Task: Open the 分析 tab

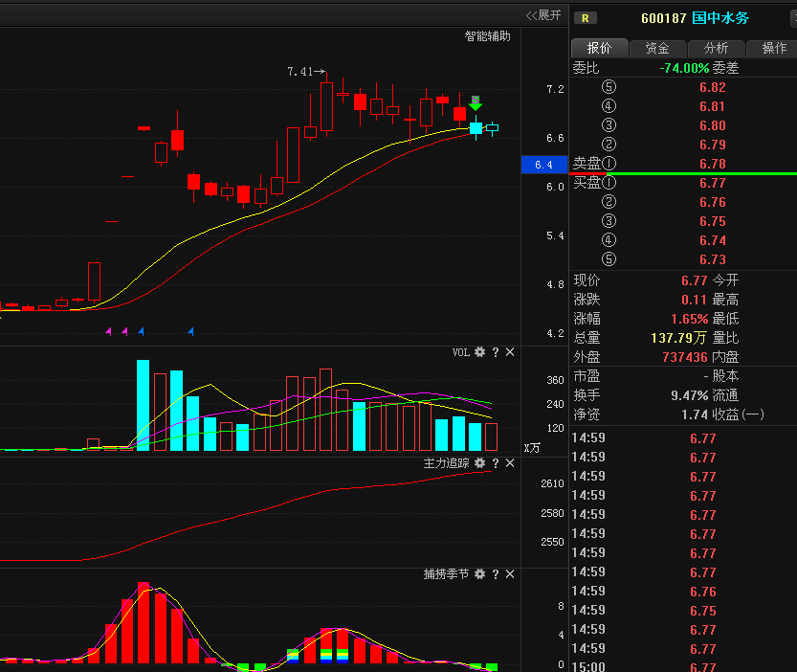Action: [716, 48]
